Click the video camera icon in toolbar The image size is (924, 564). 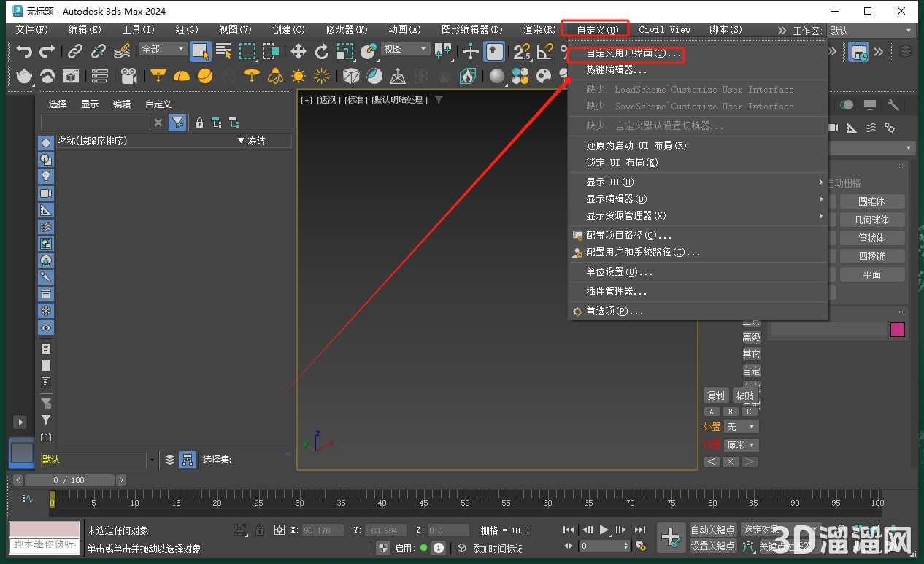(x=129, y=76)
